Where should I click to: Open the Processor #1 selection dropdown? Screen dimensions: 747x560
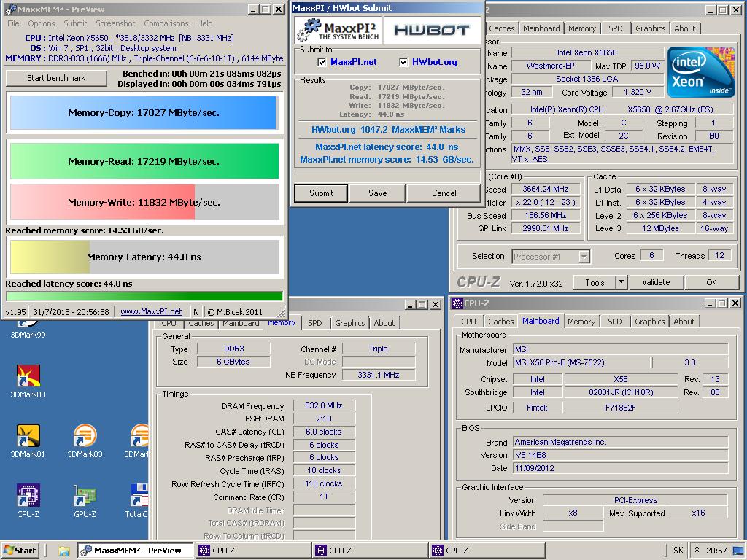[x=584, y=257]
